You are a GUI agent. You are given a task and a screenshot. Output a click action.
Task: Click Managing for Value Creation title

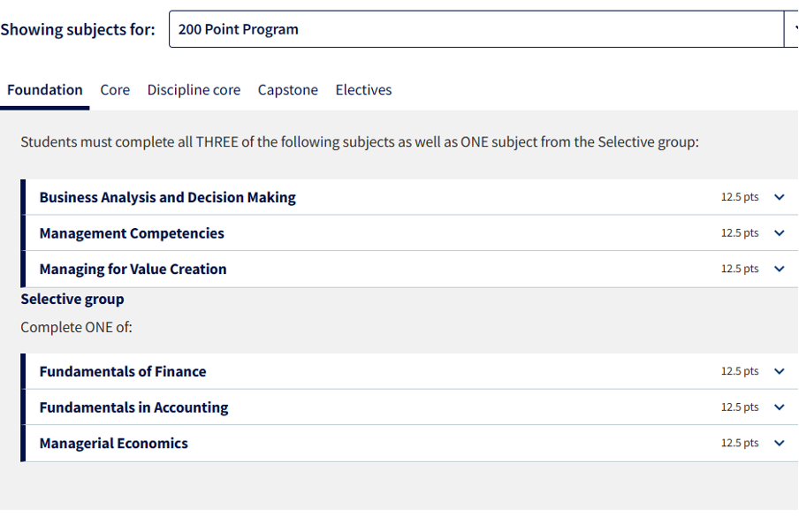(x=133, y=269)
